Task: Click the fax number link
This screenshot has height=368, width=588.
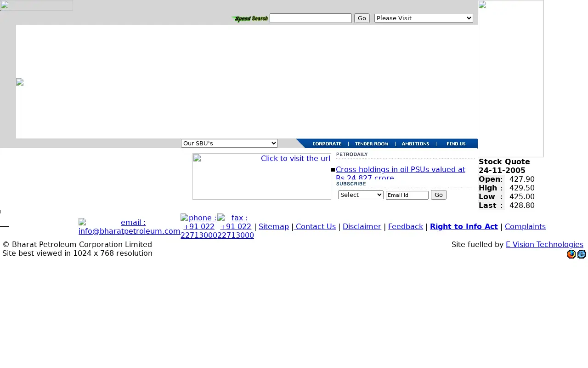Action: pos(236,227)
